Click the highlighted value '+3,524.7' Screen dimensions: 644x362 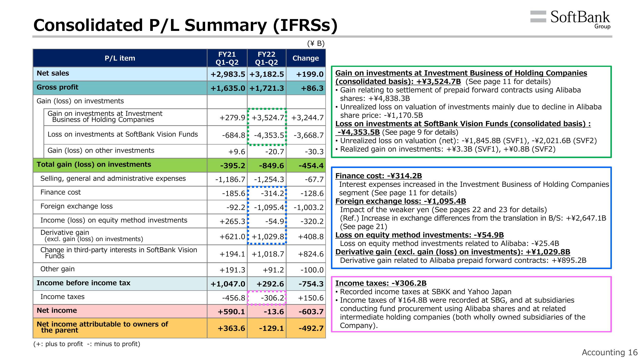(x=268, y=118)
